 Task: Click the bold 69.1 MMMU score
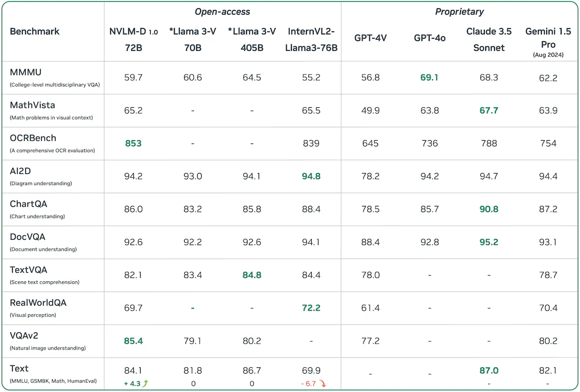(x=429, y=77)
